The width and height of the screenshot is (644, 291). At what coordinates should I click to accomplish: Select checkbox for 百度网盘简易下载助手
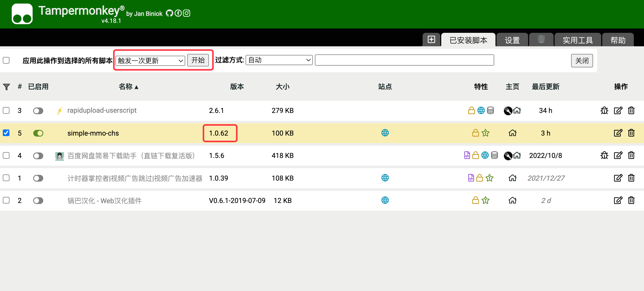[x=6, y=155]
